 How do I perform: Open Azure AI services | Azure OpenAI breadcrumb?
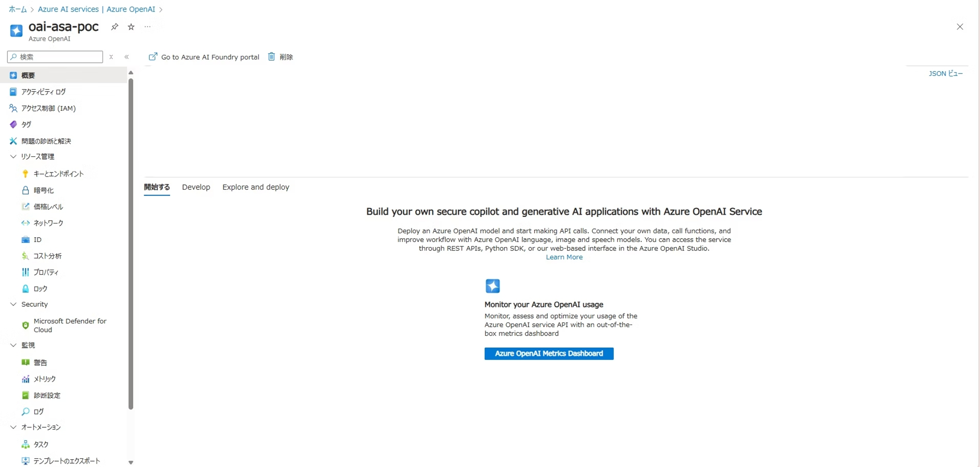click(97, 9)
